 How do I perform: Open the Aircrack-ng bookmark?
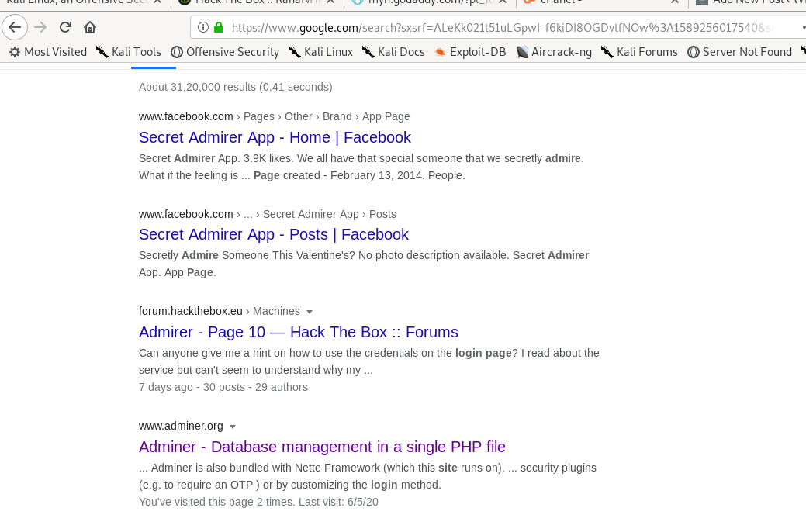559,52
